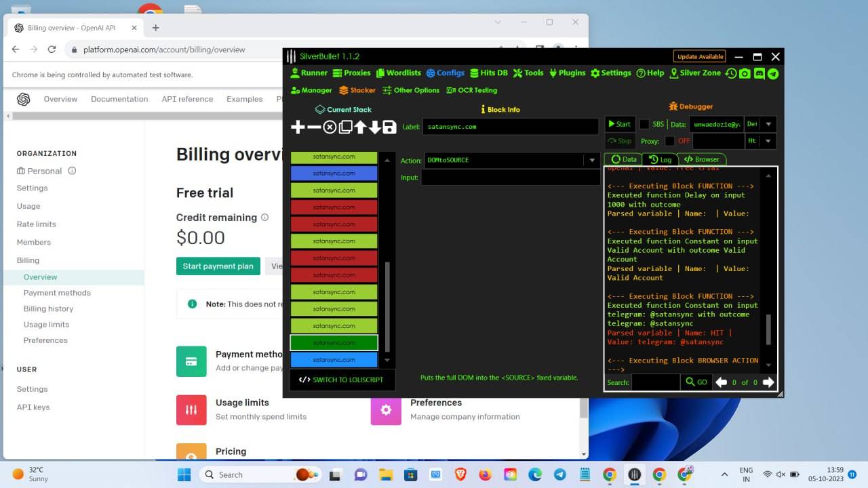The image size is (868, 488).
Task: Click the info icon next to Personal
Action: pos(72,171)
